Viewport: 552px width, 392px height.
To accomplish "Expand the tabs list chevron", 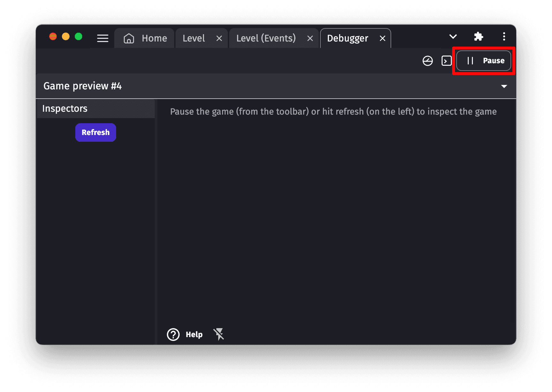I will point(453,37).
